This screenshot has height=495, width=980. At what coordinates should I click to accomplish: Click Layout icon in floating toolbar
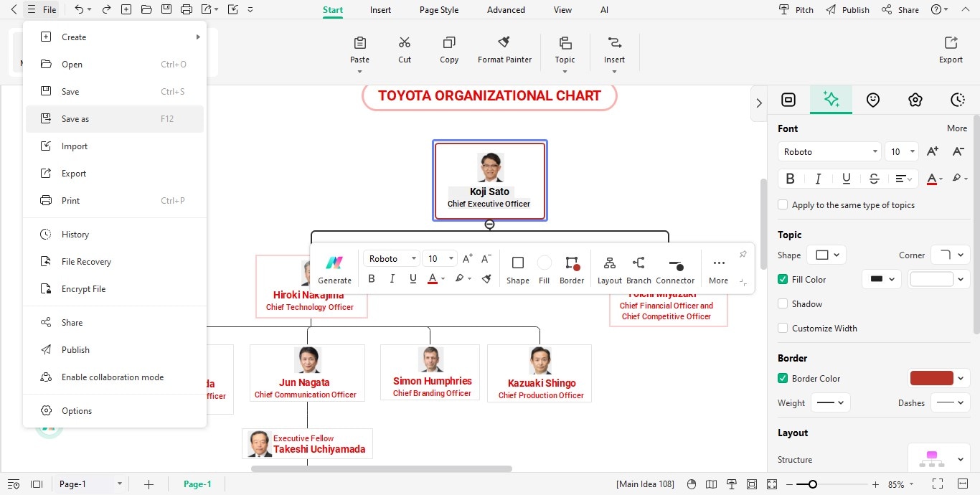coord(609,263)
